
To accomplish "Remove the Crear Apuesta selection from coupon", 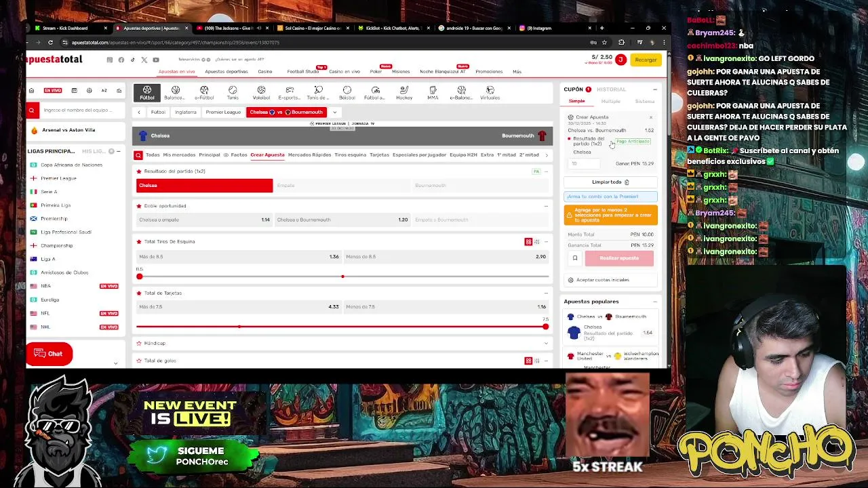I will click(651, 117).
